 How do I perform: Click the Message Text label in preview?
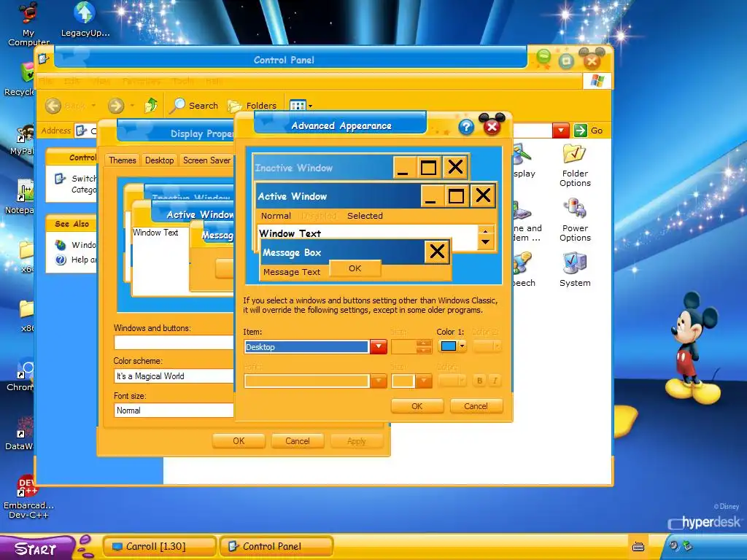292,272
